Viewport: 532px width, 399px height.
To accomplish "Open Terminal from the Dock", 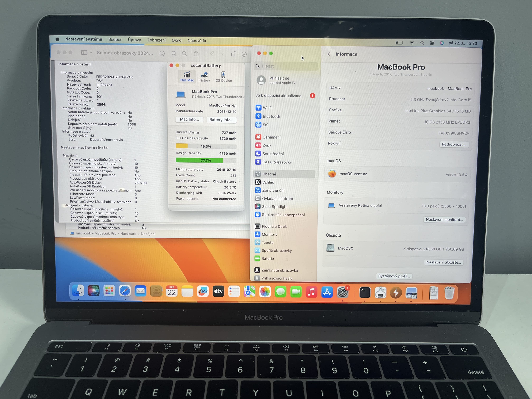I will pyautogui.click(x=365, y=293).
